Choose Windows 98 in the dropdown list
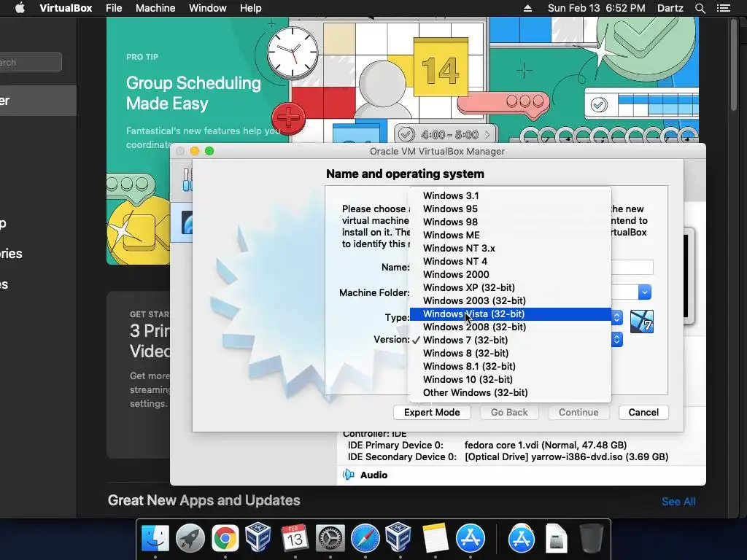The image size is (747, 560). 510,222
